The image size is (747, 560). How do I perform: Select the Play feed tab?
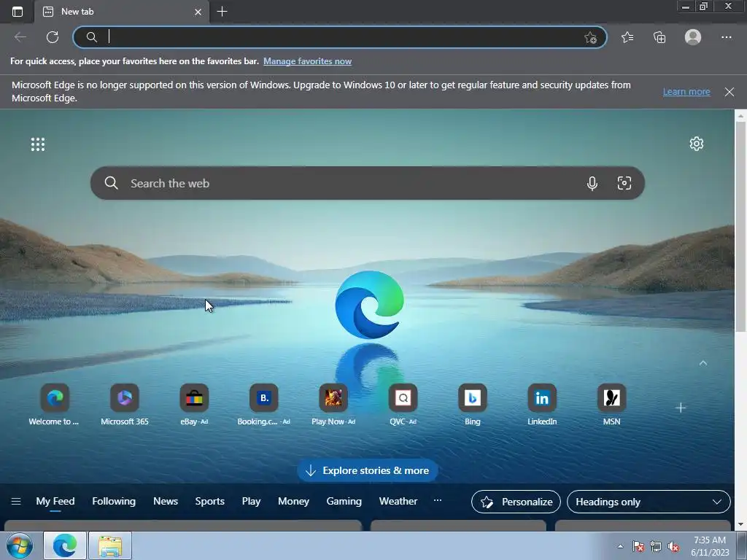pyautogui.click(x=251, y=501)
